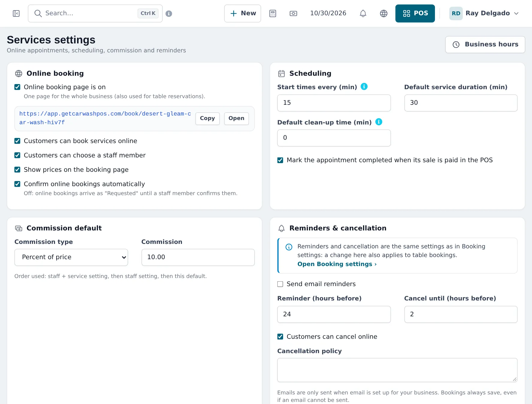Click the magnifier icon in the search box
Screen dimensions: 532x404
click(x=38, y=13)
